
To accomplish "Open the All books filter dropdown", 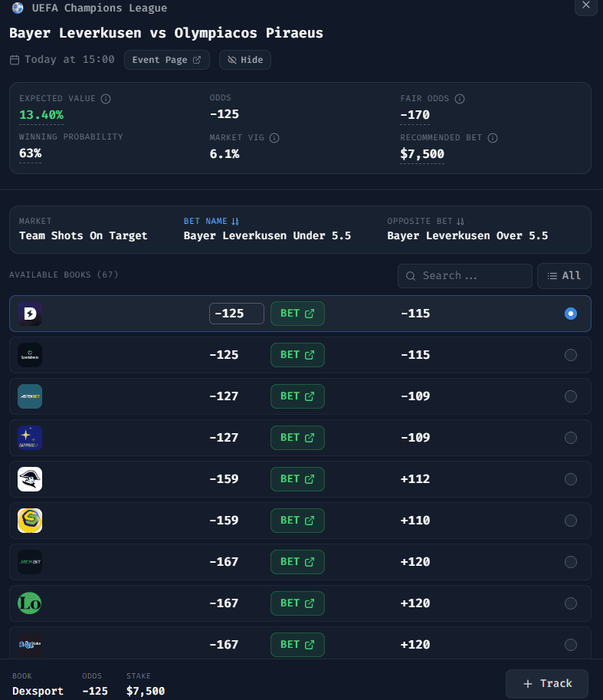I will tap(564, 275).
